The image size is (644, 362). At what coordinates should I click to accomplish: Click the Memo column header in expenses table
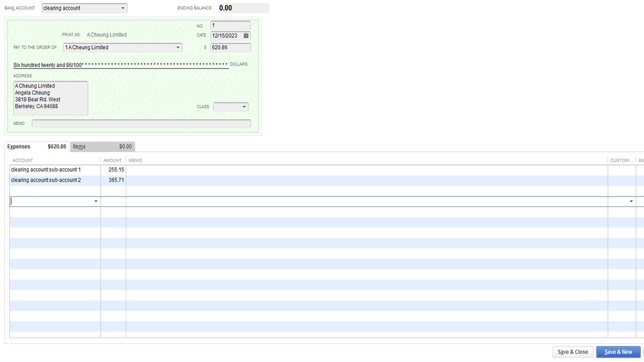(x=135, y=160)
